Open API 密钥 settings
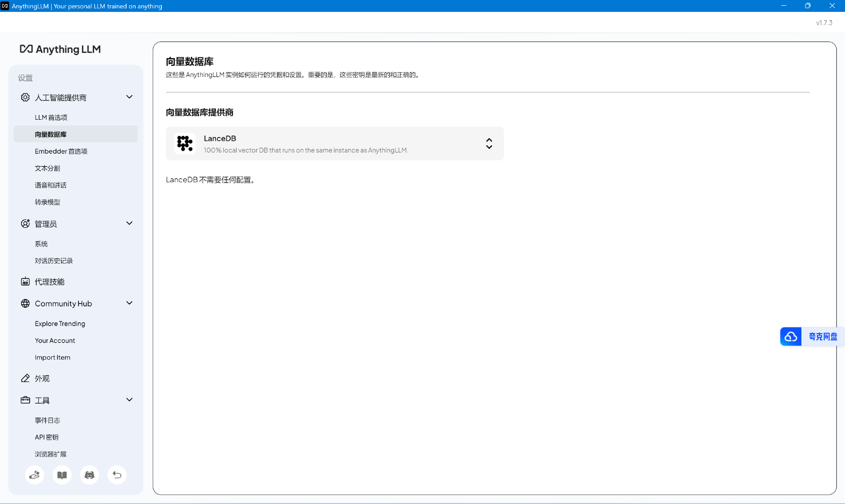 pyautogui.click(x=47, y=437)
